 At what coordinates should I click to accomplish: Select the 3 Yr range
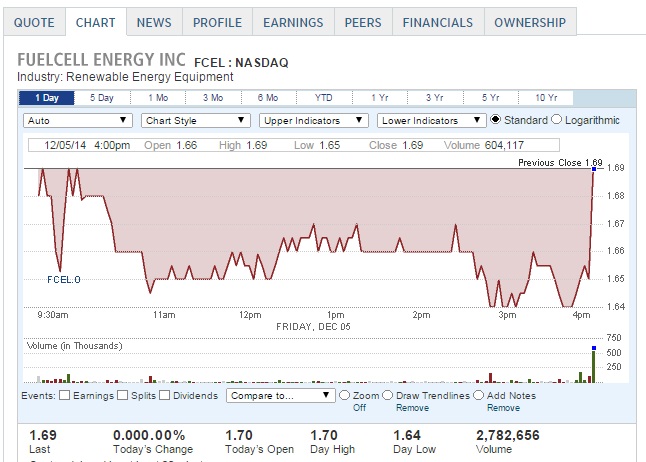point(435,98)
